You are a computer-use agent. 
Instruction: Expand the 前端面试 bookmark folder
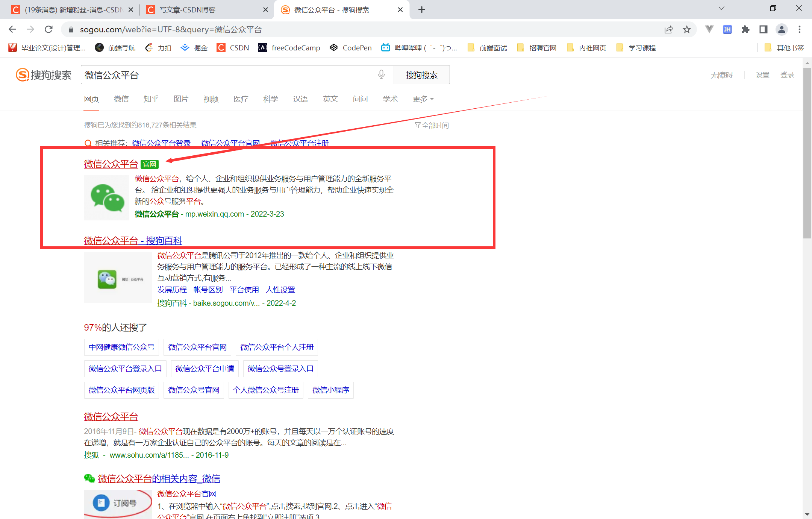(487, 48)
